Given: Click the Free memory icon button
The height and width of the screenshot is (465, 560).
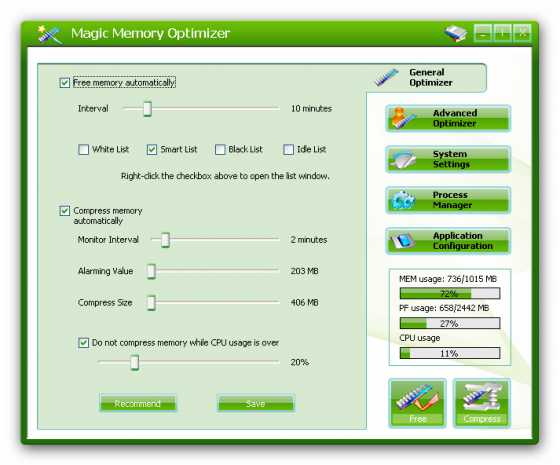Looking at the screenshot, I should 417,403.
